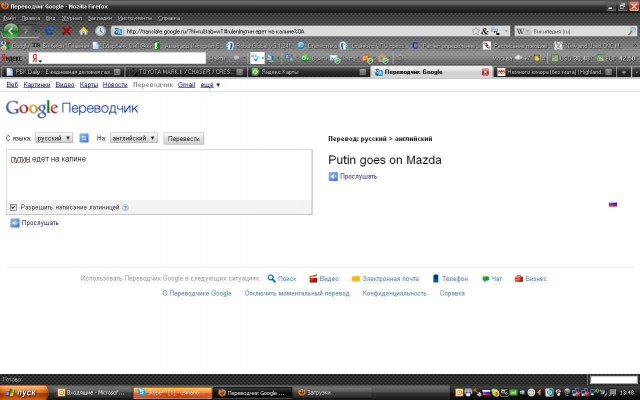
Task: Click the Yandex search input field
Action: coord(118,58)
